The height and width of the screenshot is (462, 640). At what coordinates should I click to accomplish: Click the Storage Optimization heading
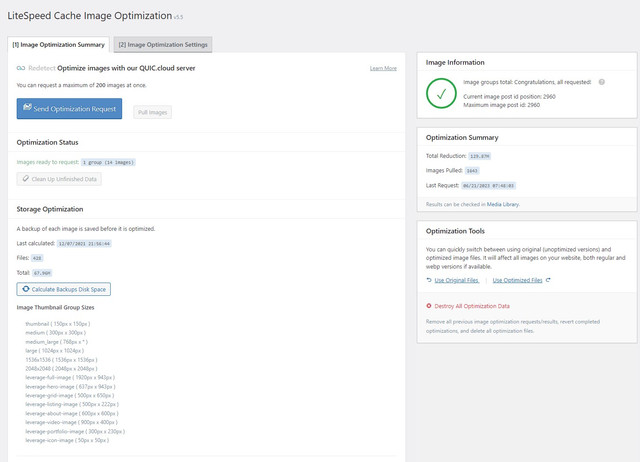[50, 209]
